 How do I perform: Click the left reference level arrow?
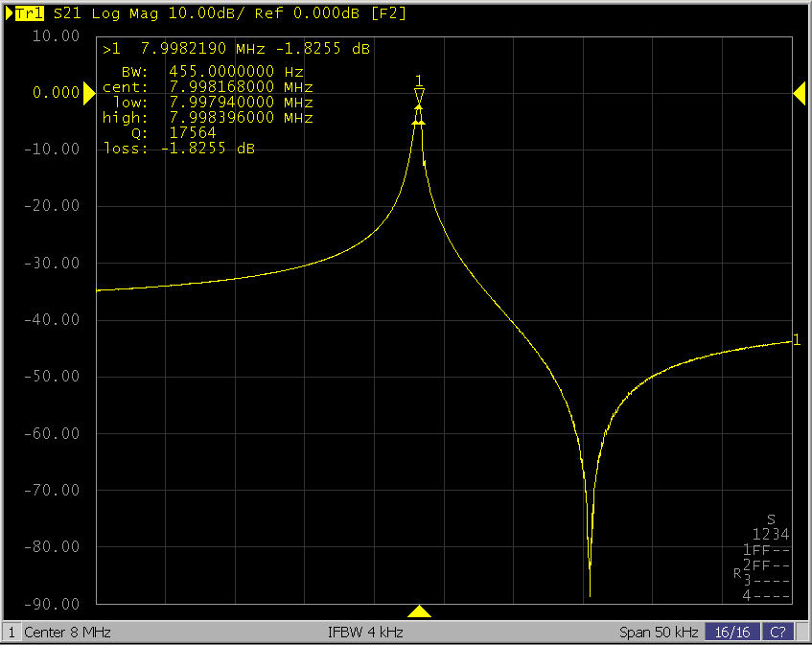[87, 92]
